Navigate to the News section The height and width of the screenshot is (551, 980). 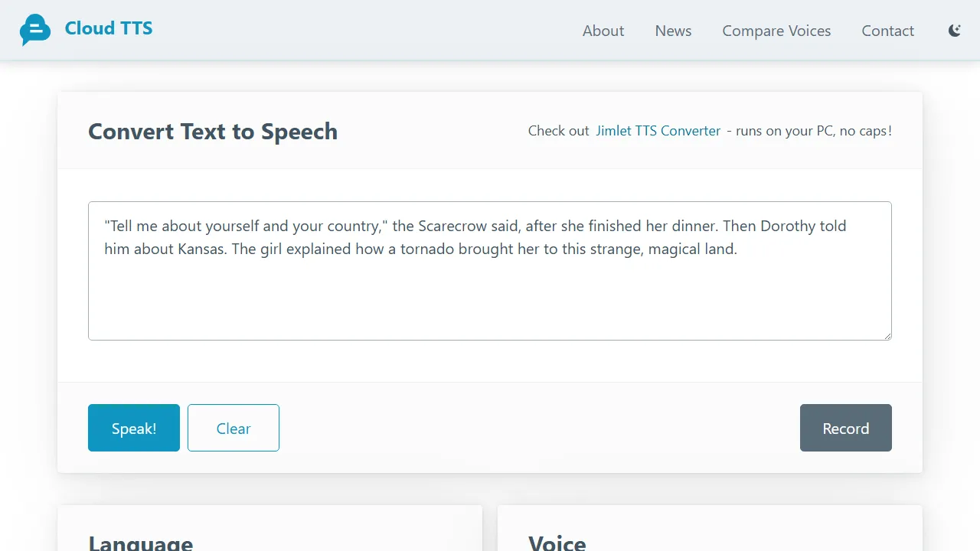pos(673,31)
